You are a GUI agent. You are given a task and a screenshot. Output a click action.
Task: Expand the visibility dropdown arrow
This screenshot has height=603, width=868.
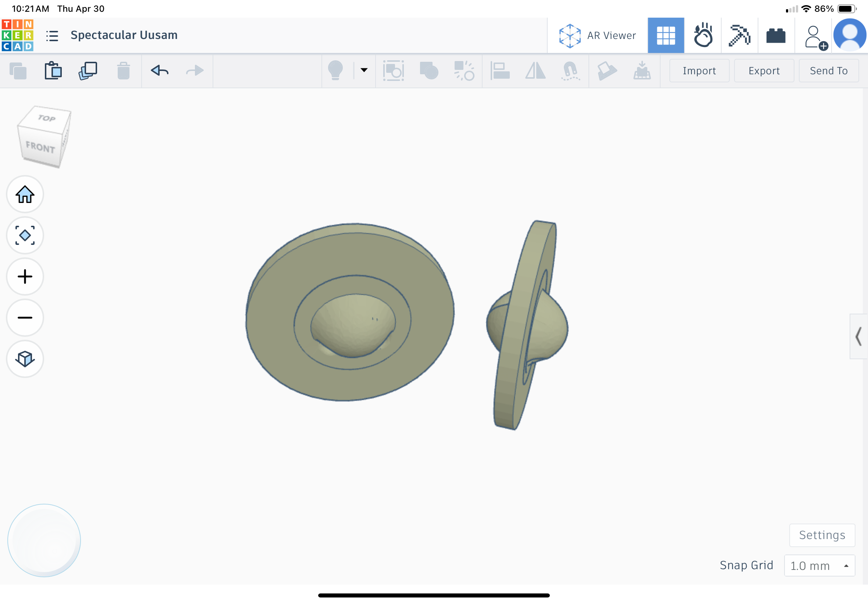point(364,70)
